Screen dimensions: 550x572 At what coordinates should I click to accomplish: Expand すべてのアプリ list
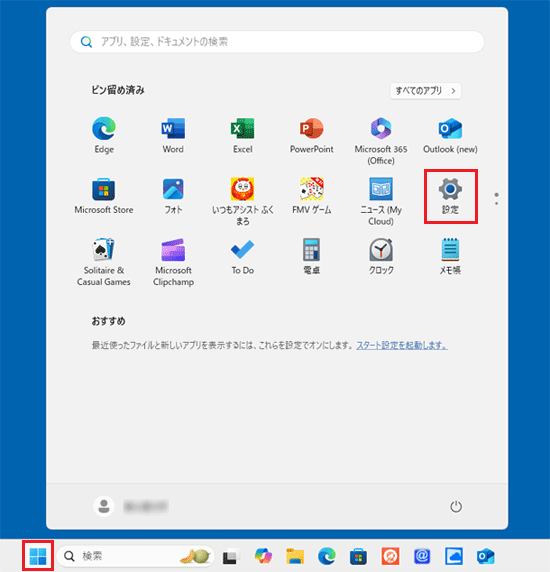point(426,90)
